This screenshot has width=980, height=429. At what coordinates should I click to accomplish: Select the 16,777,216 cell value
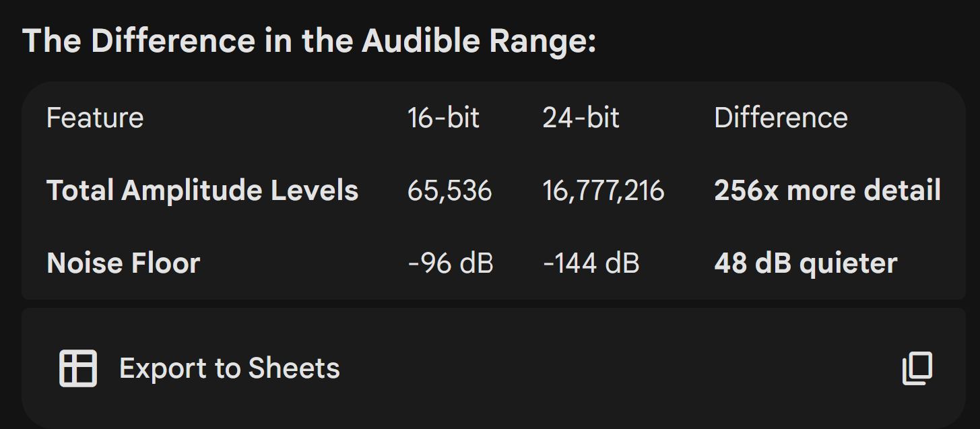point(603,191)
